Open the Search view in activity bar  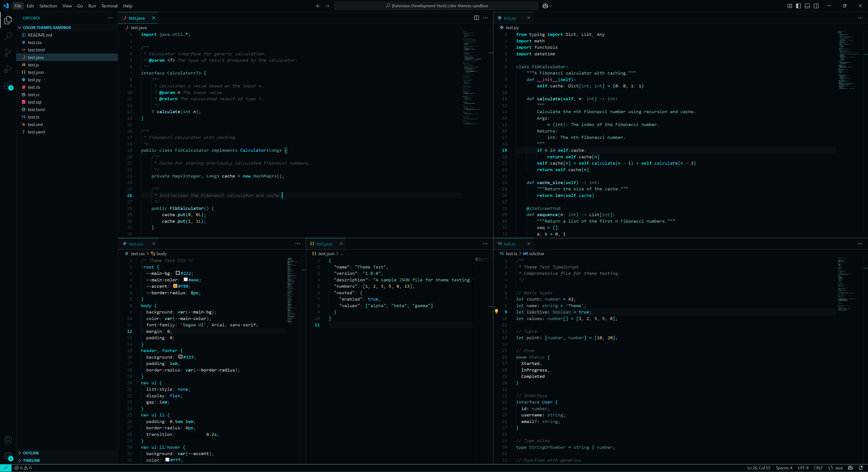pyautogui.click(x=8, y=36)
